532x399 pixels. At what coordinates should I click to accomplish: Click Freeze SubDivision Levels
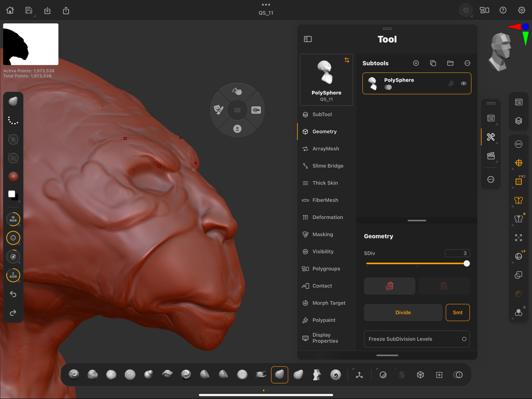click(416, 339)
